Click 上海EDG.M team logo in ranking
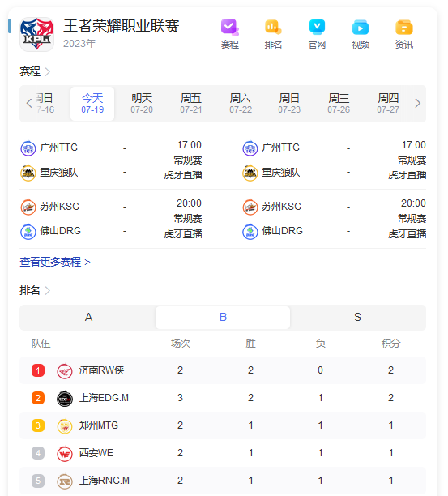448x496 pixels. [x=65, y=398]
